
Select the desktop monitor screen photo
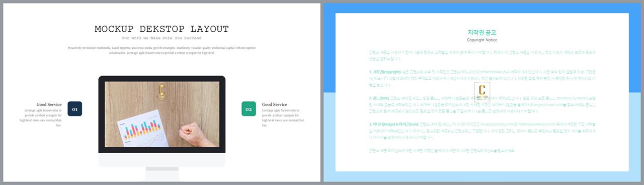(x=162, y=114)
